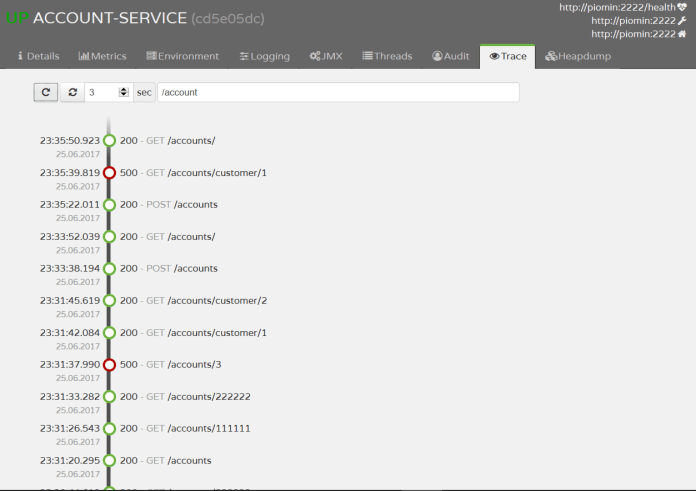Switch to the Metrics tab

pyautogui.click(x=102, y=56)
